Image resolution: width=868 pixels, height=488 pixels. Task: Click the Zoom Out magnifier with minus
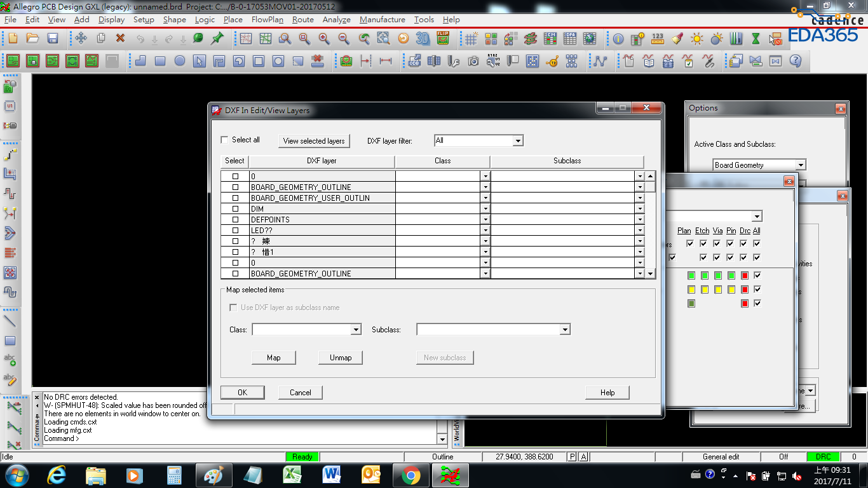coord(344,39)
